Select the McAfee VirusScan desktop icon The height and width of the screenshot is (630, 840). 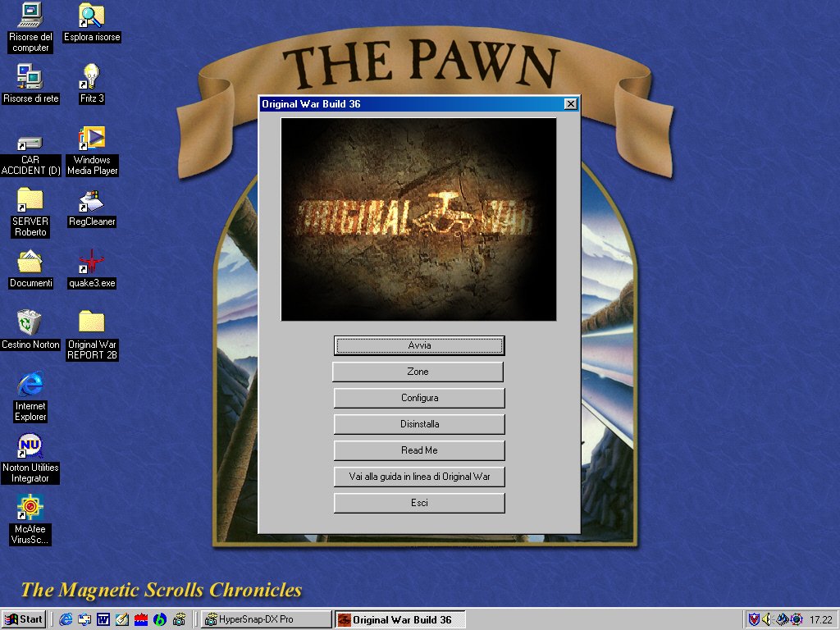click(x=30, y=520)
